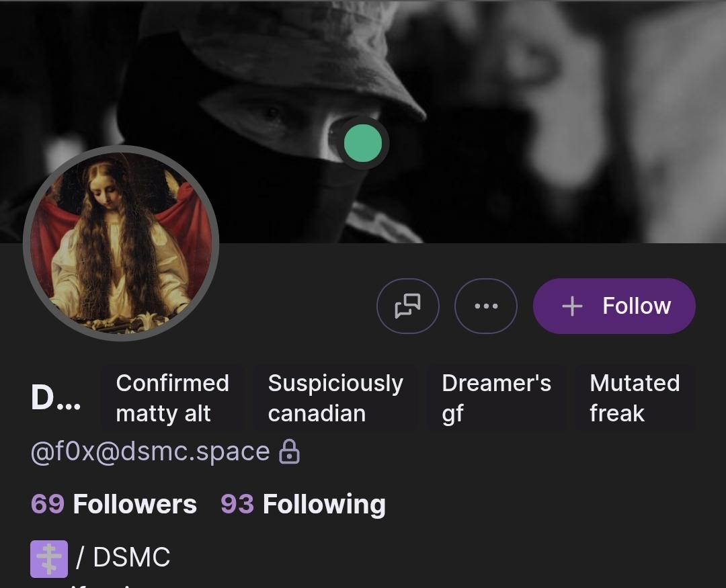Select the "Suspiciously canadian" badge

[335, 398]
